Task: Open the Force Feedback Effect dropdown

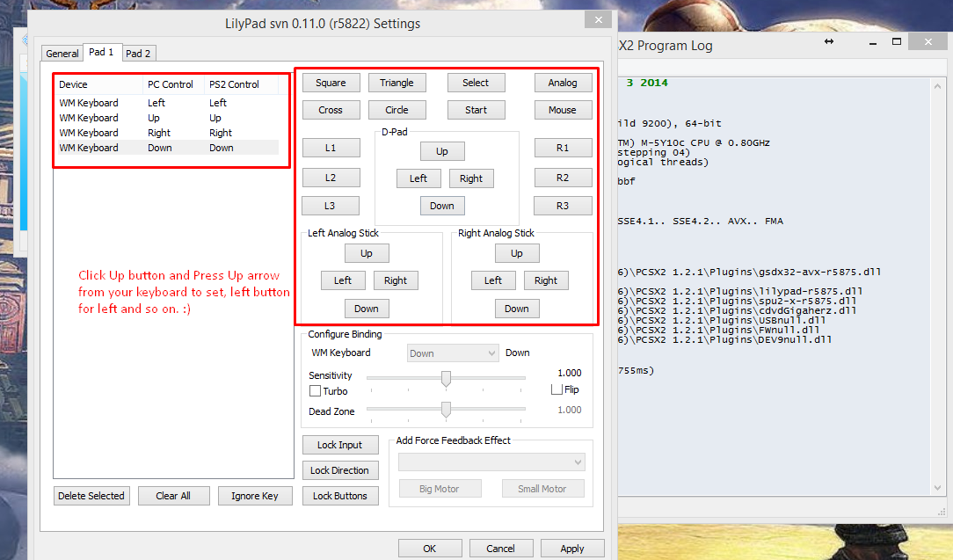Action: tap(491, 462)
